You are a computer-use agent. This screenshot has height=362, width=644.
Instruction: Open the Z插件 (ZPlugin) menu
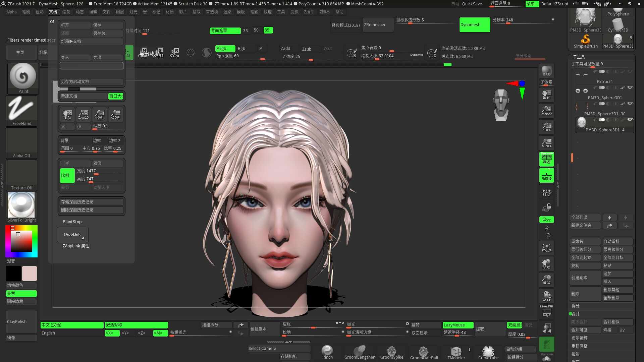(x=309, y=12)
